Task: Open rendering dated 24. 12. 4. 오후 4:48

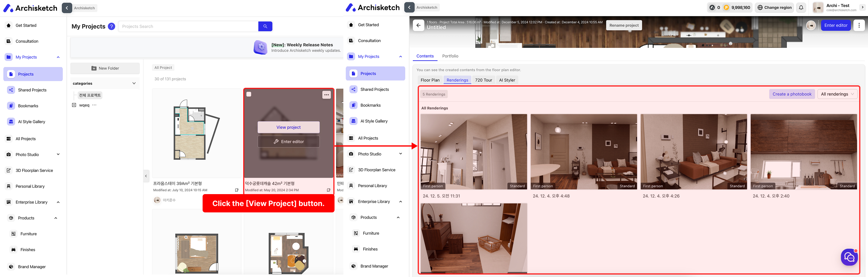Action: tap(584, 152)
